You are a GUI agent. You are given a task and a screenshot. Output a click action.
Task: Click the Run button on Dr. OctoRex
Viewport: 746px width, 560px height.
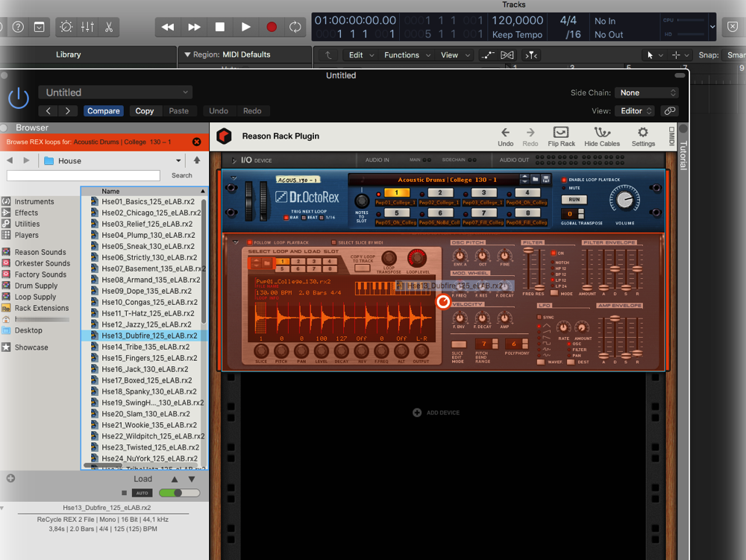pos(574,199)
